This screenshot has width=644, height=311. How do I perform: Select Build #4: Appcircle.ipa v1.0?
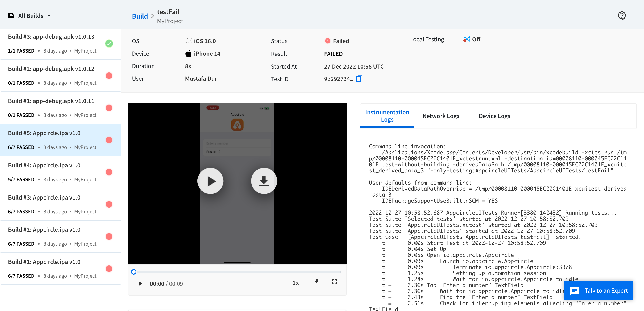[61, 172]
